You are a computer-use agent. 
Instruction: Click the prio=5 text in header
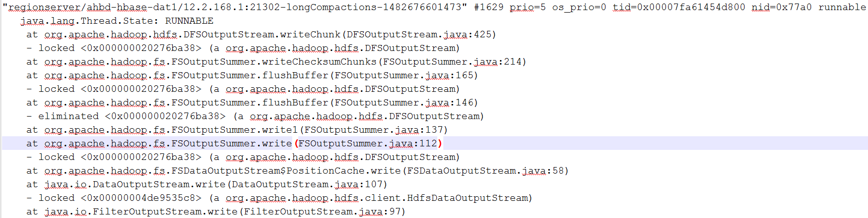click(528, 7)
